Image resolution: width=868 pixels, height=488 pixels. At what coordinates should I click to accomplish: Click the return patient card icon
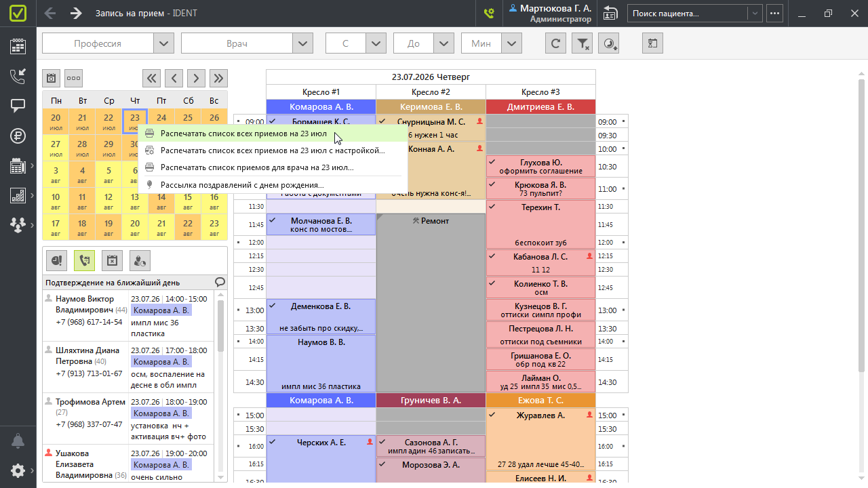[610, 14]
